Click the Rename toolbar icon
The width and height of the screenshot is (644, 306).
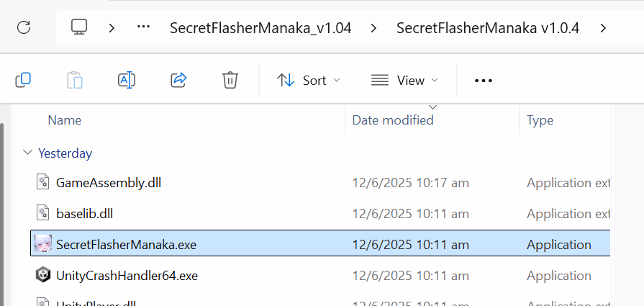point(127,80)
